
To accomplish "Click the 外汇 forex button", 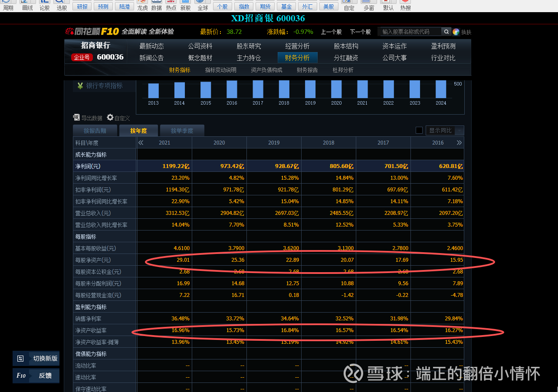I will (x=308, y=6).
